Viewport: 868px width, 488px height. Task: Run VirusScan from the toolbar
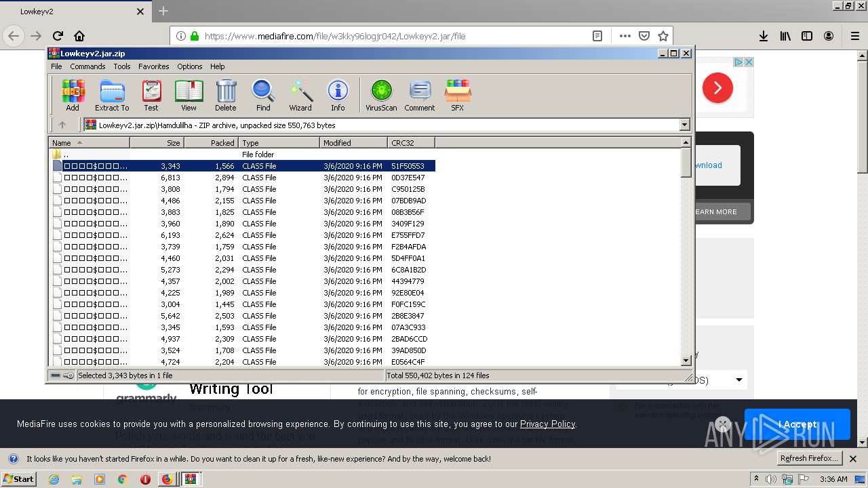click(381, 95)
